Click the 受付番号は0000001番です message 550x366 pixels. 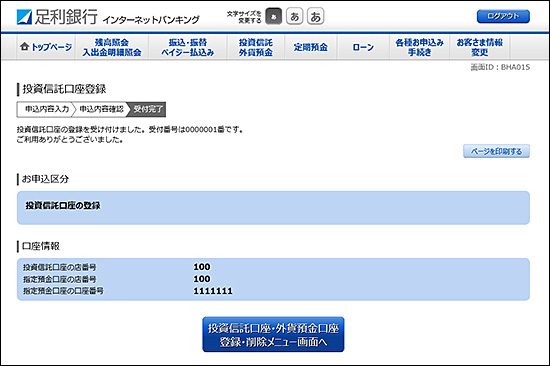[x=196, y=129]
